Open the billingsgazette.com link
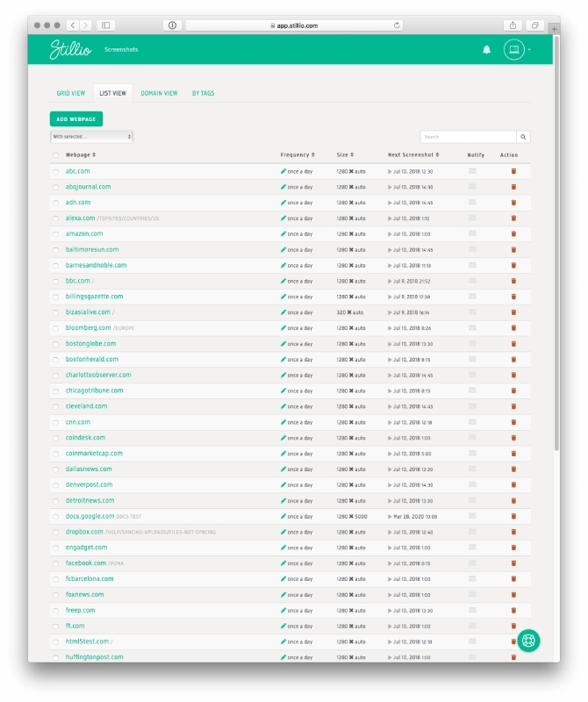 pos(95,297)
